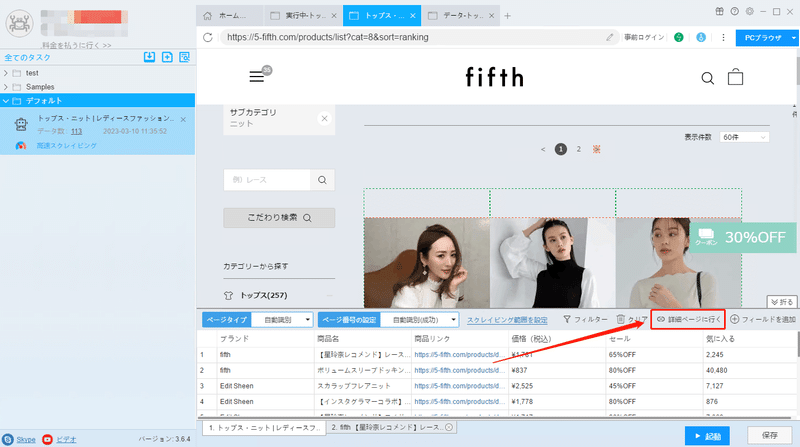Image resolution: width=800 pixels, height=447 pixels.
Task: Click the robot task icon
Action: (21, 124)
